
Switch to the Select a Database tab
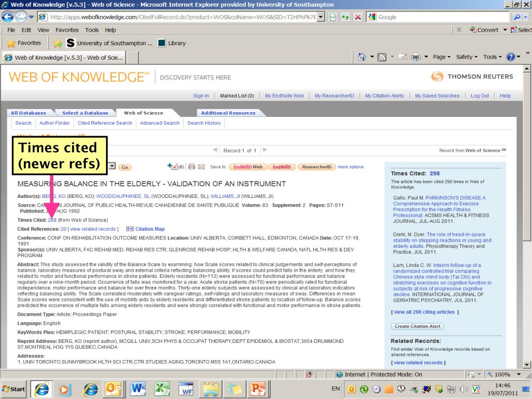pyautogui.click(x=85, y=113)
